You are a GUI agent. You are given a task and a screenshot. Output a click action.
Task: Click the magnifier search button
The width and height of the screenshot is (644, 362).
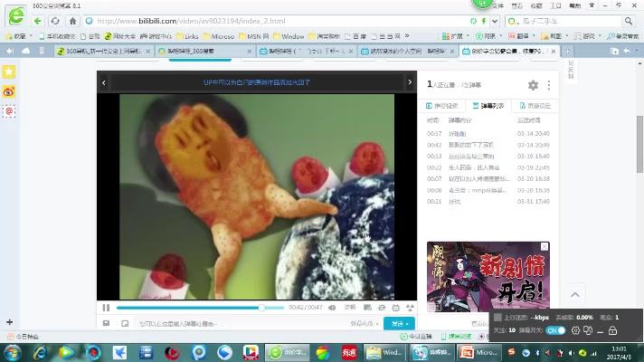(629, 21)
